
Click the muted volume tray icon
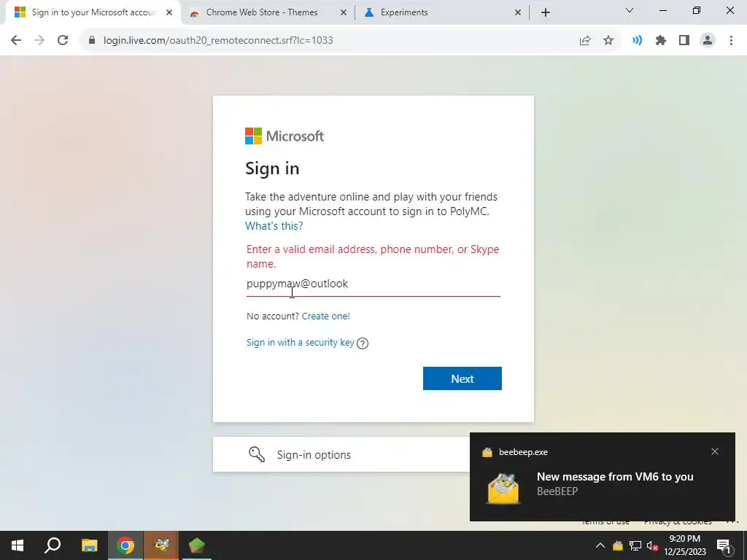[x=652, y=545]
